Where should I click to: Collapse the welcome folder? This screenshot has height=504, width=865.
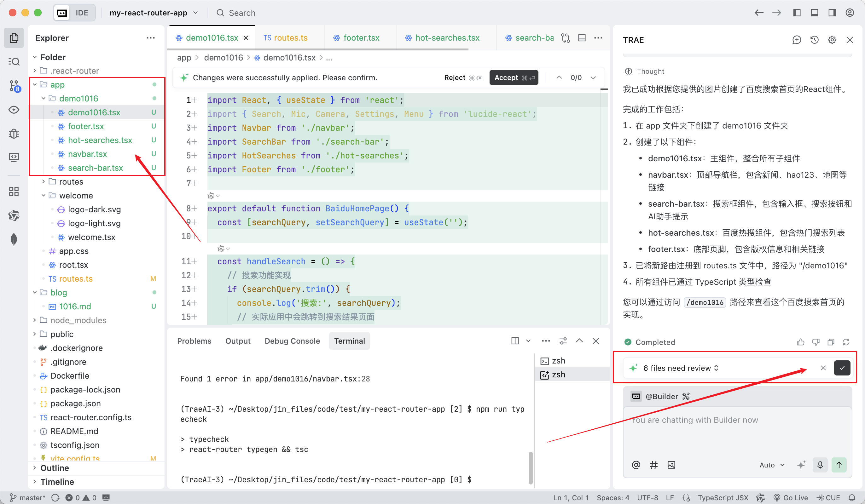76,196
